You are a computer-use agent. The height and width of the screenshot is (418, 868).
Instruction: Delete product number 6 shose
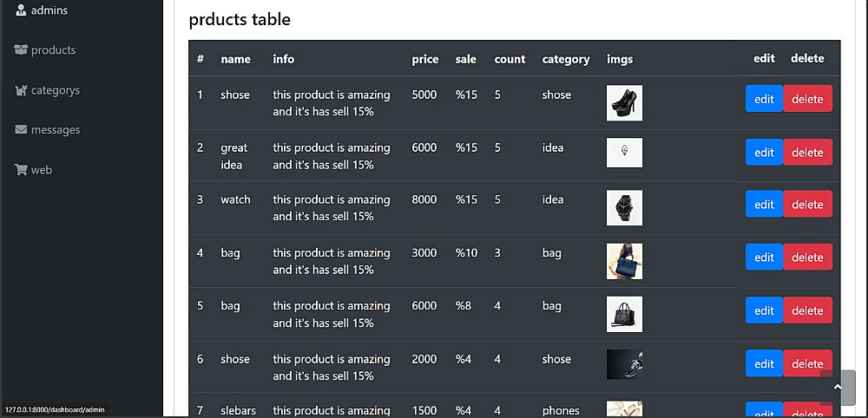[807, 363]
